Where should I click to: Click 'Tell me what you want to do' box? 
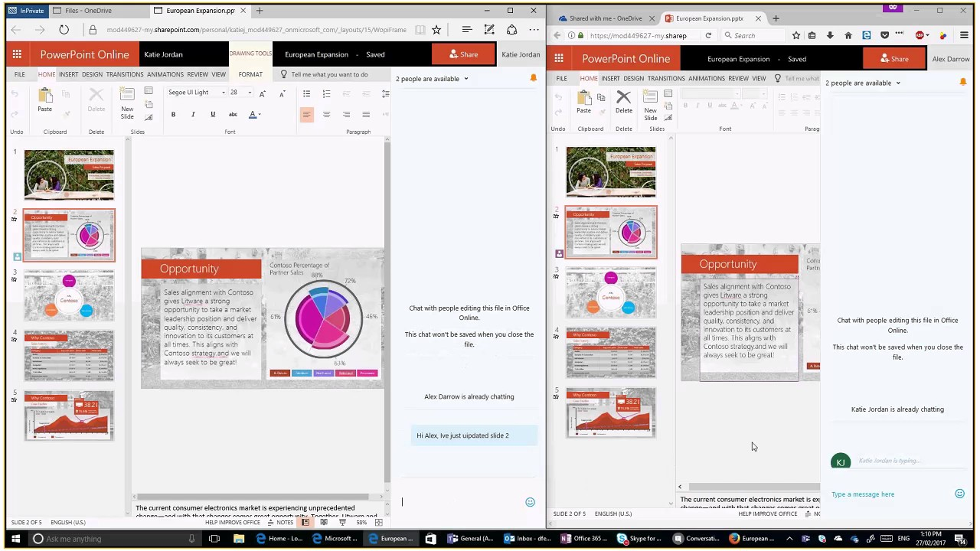(329, 74)
